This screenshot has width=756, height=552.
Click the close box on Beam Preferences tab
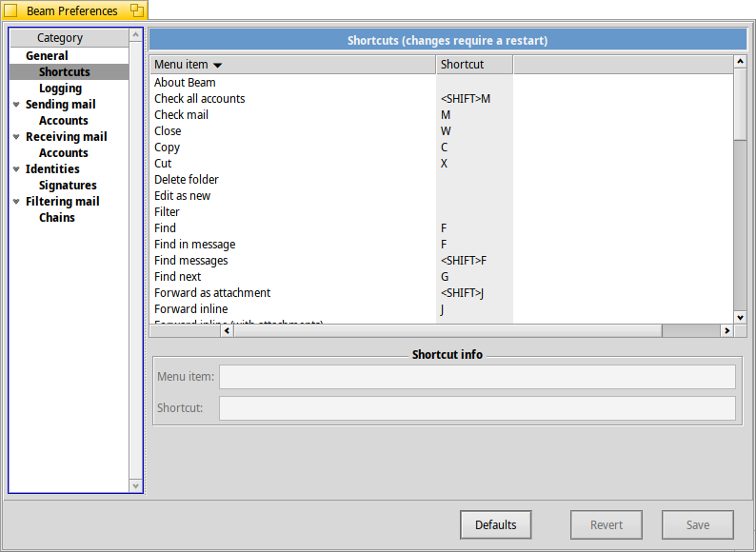coord(10,10)
